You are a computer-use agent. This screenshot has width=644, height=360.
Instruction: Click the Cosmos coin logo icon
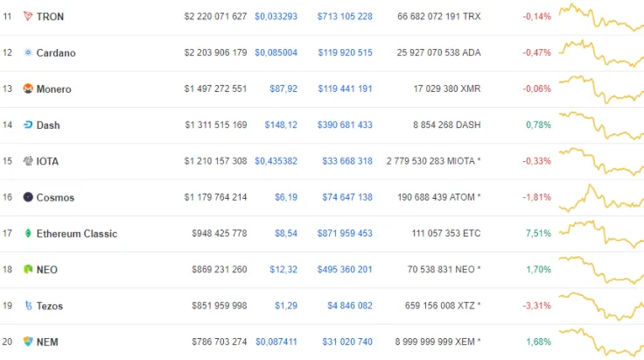(x=28, y=197)
